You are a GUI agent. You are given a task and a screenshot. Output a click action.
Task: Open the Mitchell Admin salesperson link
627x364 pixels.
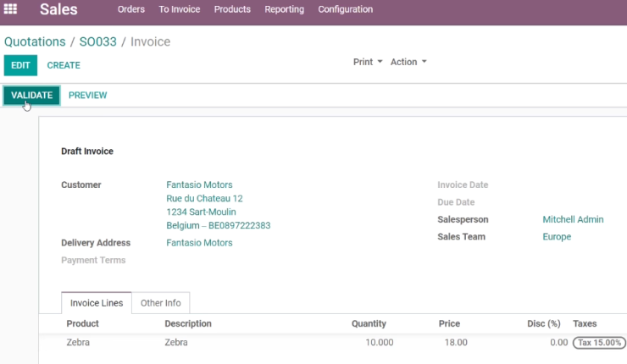coord(573,219)
